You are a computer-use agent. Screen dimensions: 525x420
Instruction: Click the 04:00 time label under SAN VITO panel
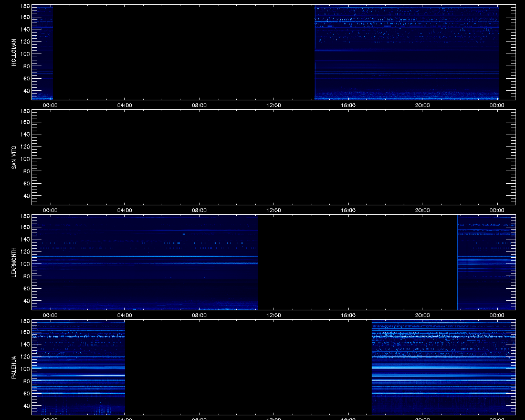124,211
